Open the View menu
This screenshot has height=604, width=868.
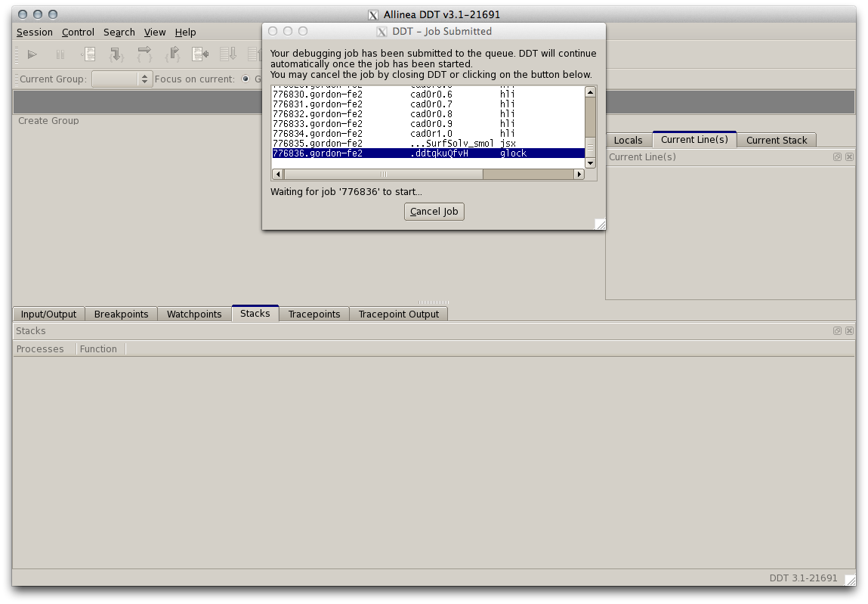[155, 33]
